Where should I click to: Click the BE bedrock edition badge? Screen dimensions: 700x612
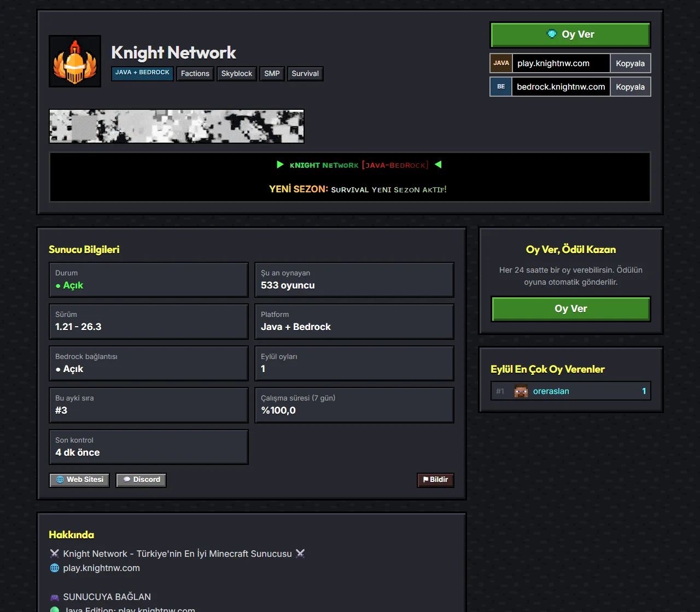[501, 87]
